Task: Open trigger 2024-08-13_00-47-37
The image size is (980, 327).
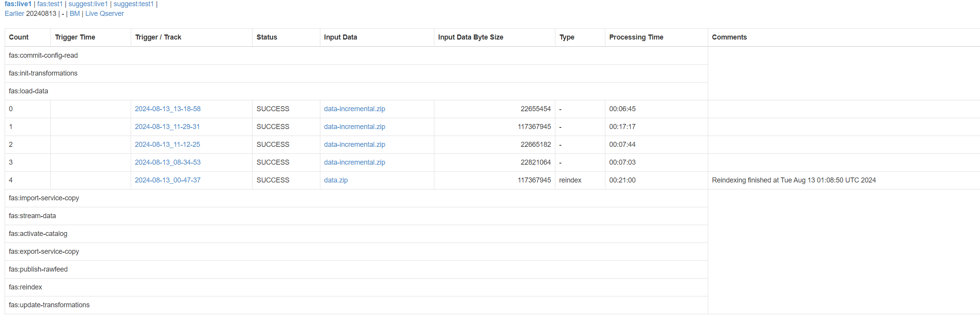Action: coord(168,180)
